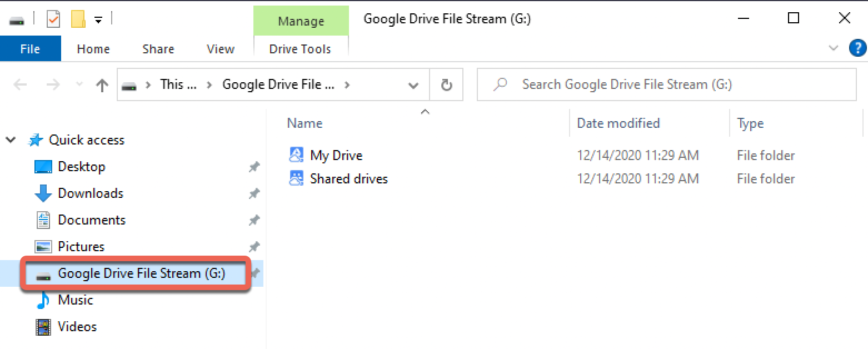
Task: Maximize the File Explorer window
Action: click(794, 18)
